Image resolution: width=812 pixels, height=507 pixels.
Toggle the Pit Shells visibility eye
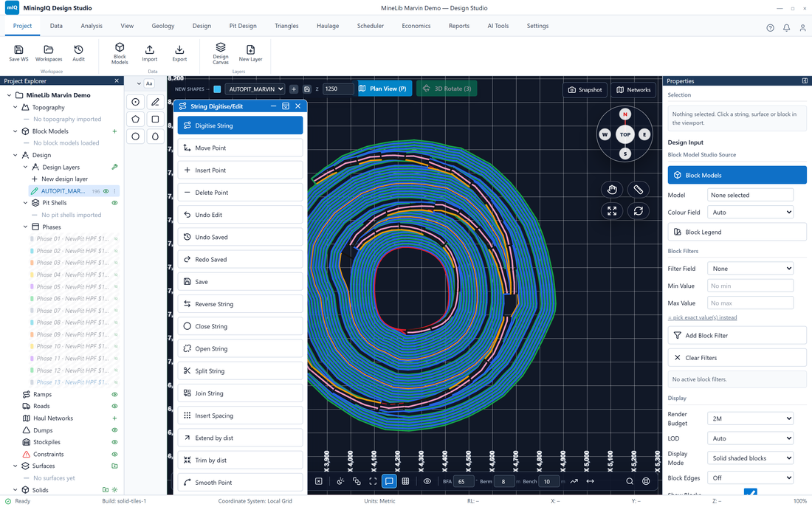(115, 203)
